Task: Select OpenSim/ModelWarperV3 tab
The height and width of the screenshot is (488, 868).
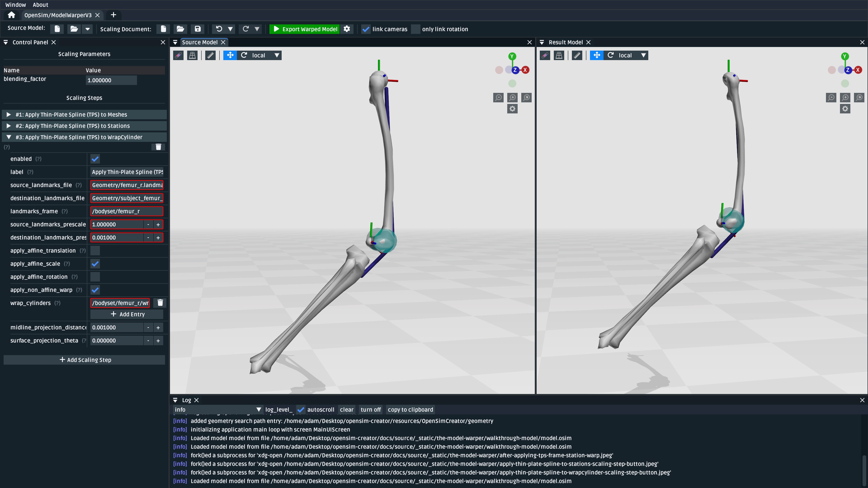Action: click(58, 15)
